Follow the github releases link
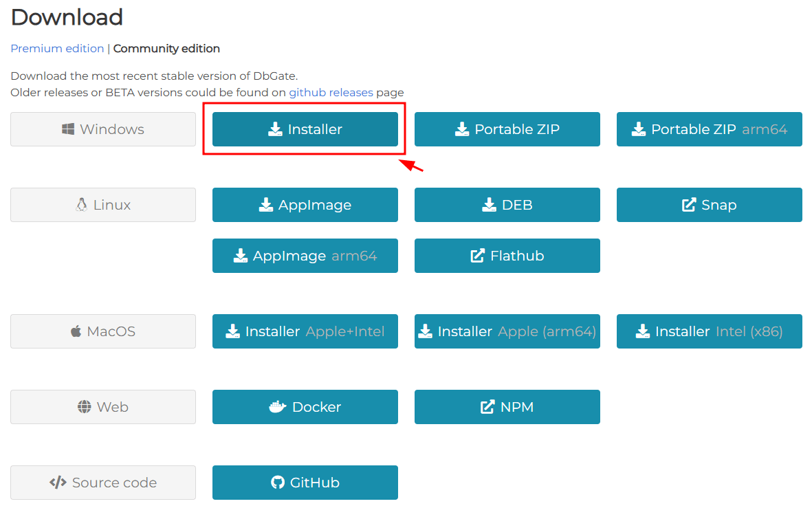The image size is (812, 530). [331, 93]
